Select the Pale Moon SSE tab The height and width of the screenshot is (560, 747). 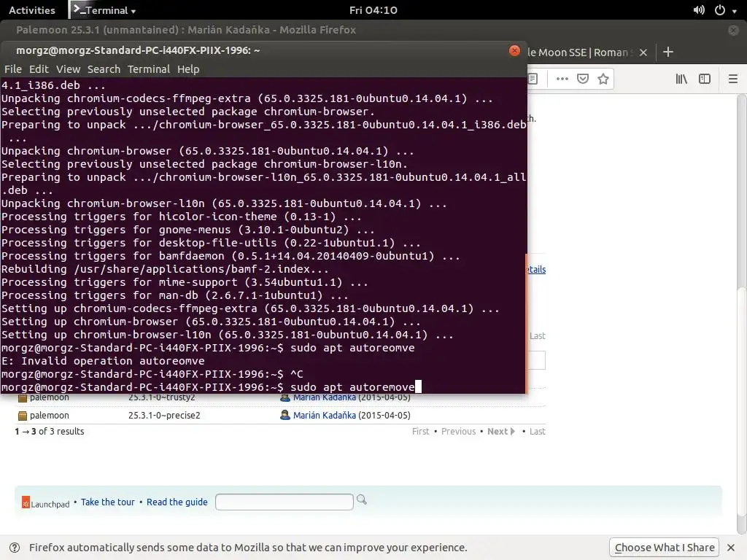click(x=581, y=52)
